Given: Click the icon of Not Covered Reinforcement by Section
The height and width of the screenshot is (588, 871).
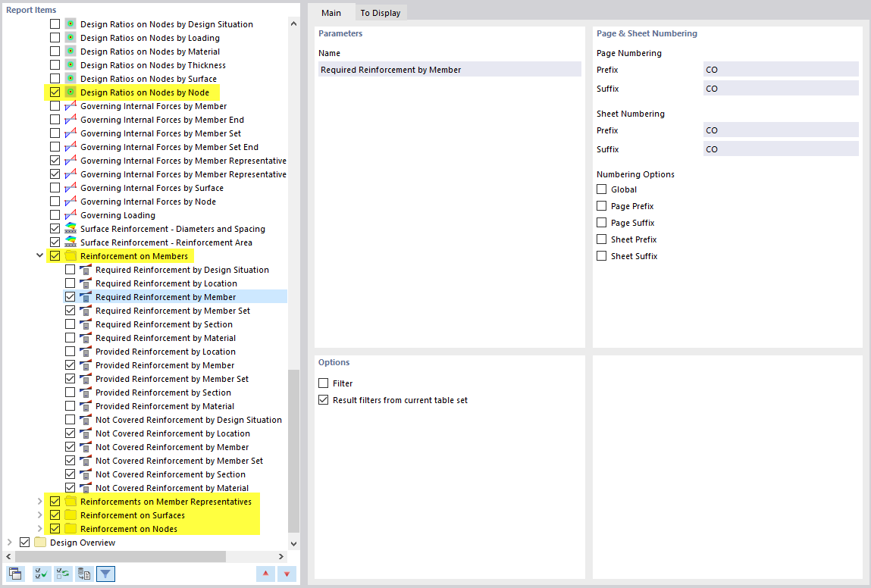Looking at the screenshot, I should pos(86,474).
